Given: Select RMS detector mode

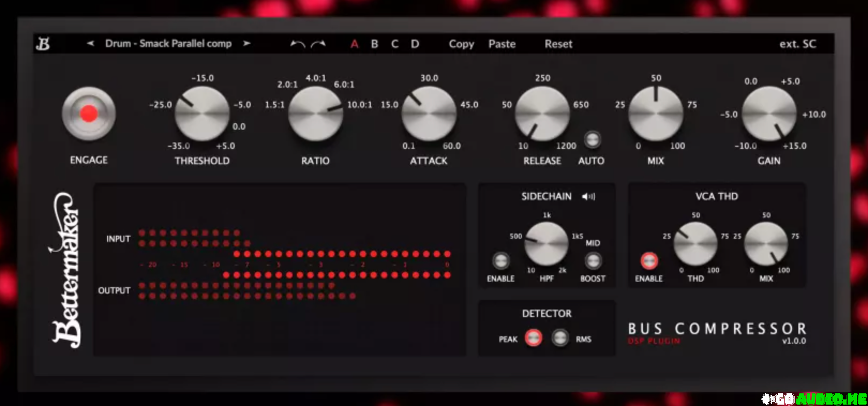Looking at the screenshot, I should [x=560, y=337].
